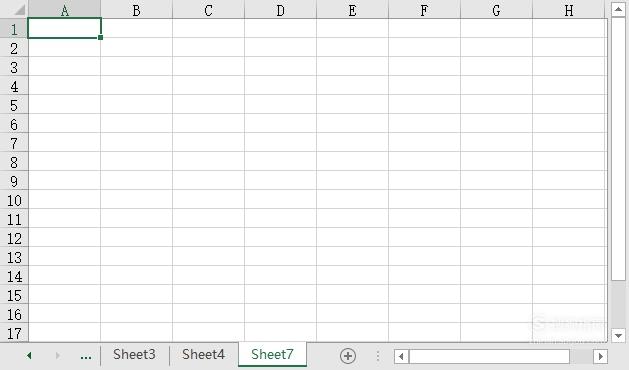Select cell A1
Image resolution: width=629 pixels, height=370 pixels.
(x=64, y=28)
